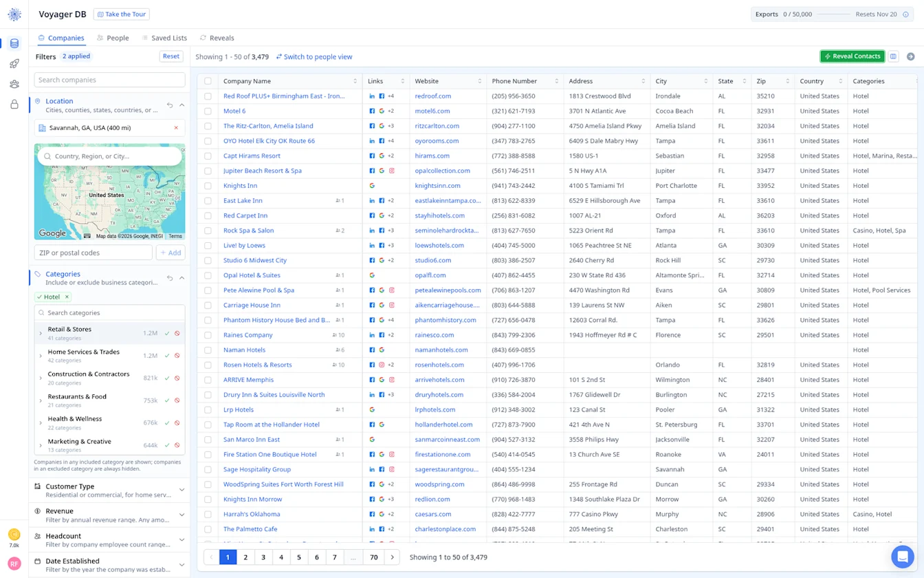Check the box for Motel 6

[208, 111]
